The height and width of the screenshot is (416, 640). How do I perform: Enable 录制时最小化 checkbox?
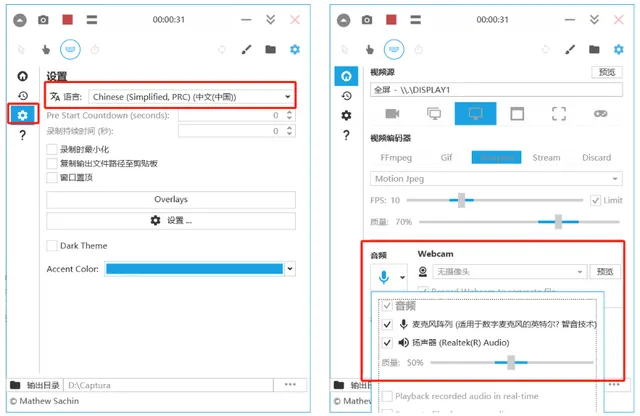pyautogui.click(x=52, y=149)
